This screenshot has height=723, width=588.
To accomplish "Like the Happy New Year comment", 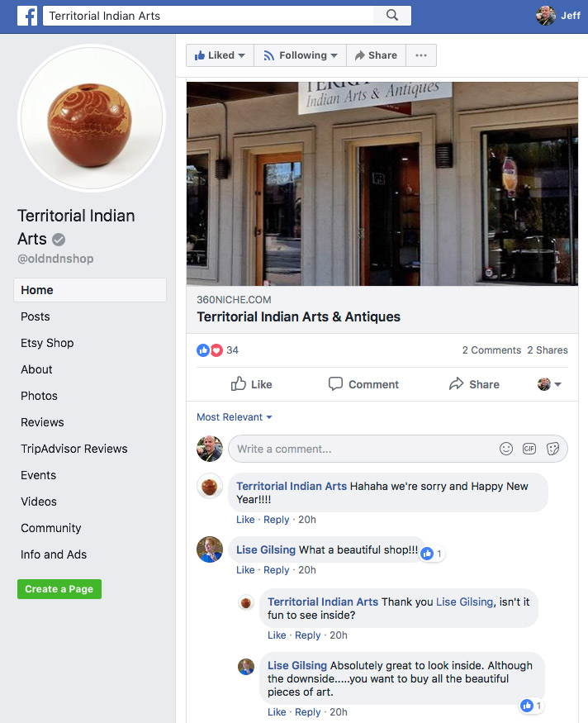I will 245,520.
